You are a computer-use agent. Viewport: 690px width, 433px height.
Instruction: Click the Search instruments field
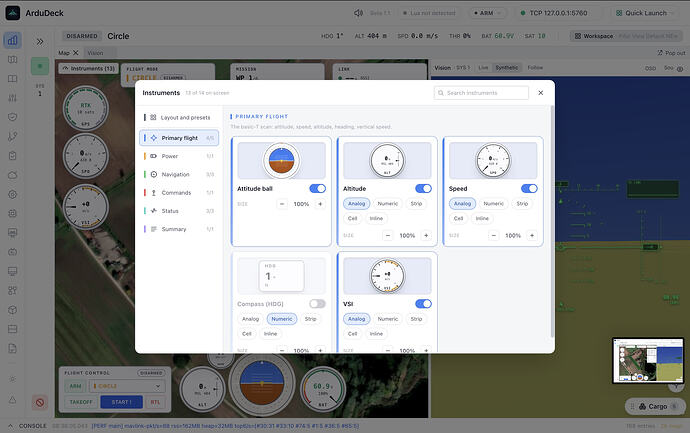tap(481, 93)
